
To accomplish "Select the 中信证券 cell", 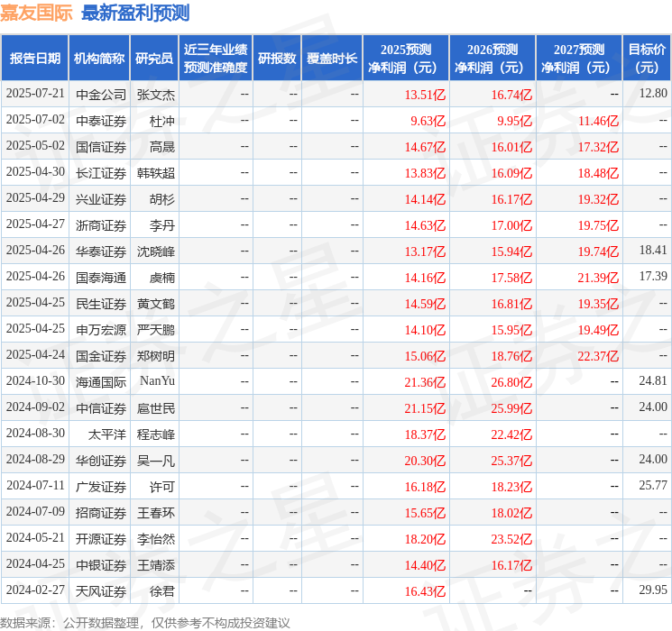I will (x=101, y=408).
